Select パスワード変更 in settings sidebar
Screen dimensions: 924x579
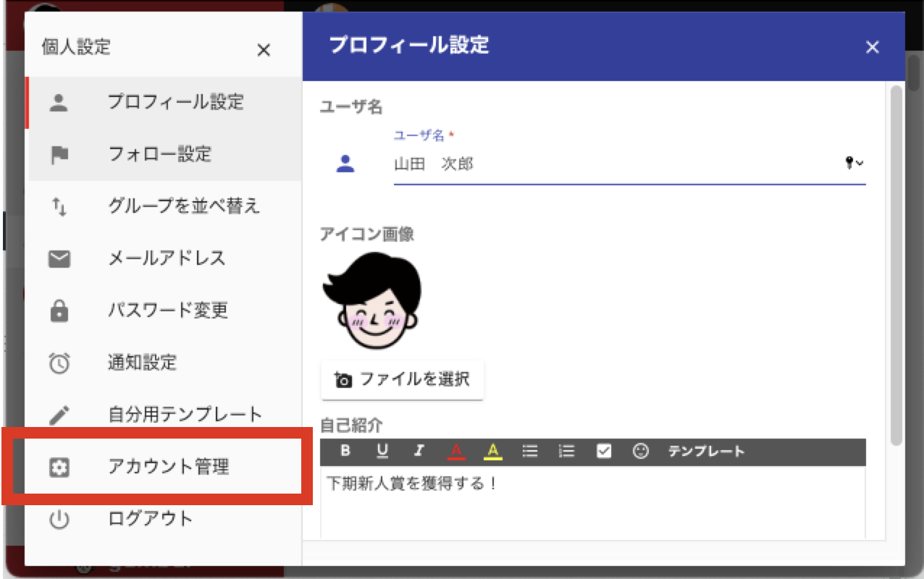click(x=165, y=310)
